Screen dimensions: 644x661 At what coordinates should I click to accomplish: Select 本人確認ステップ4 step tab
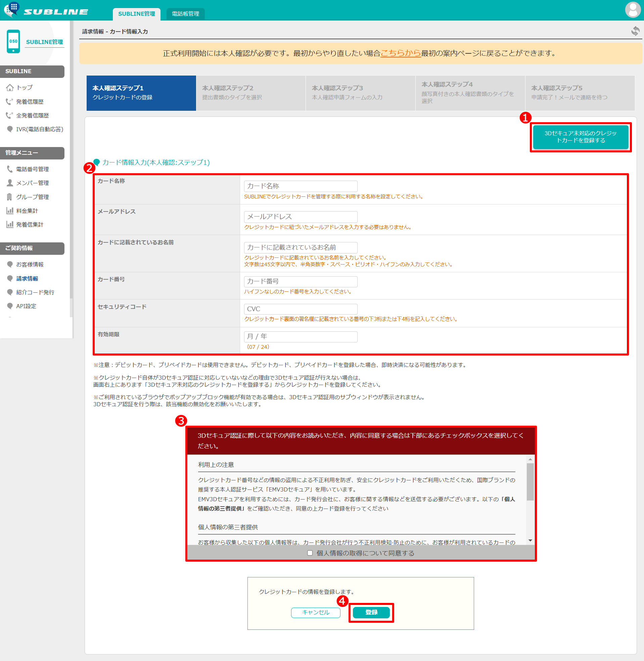pyautogui.click(x=470, y=93)
